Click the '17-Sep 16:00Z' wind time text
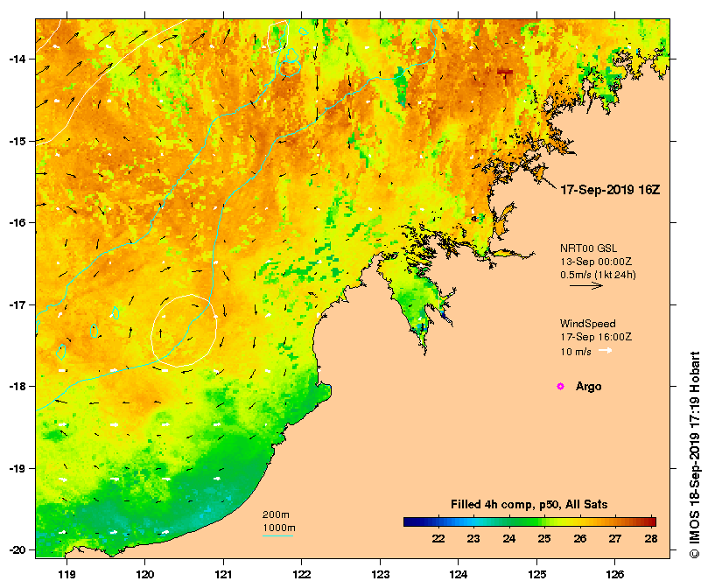Screen dimensions: 708x588 596,337
